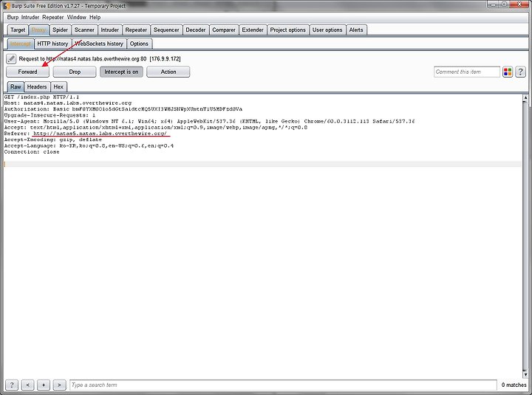Click the Accept-Encoding header line
Screen dimensions: 532x395
pyautogui.click(x=53, y=140)
